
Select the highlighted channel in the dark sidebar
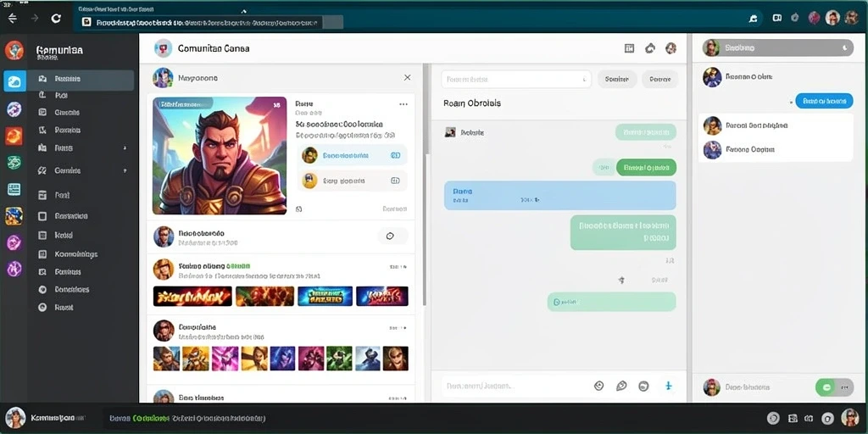[82, 80]
